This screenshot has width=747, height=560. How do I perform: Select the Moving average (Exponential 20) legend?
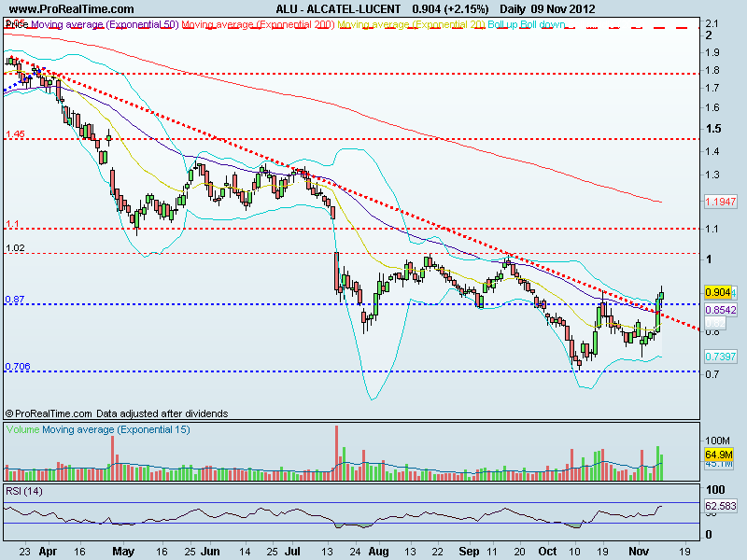tap(411, 24)
